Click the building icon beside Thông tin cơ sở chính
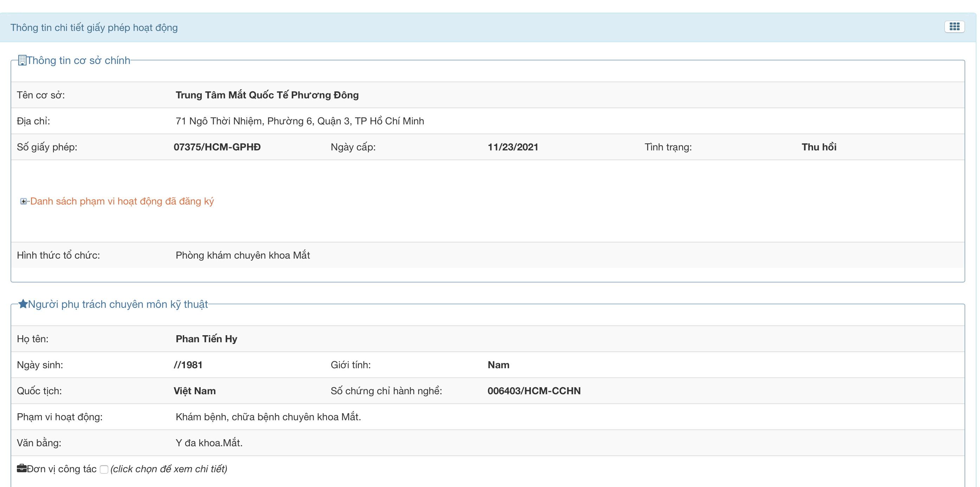Image resolution: width=980 pixels, height=487 pixels. coord(22,60)
